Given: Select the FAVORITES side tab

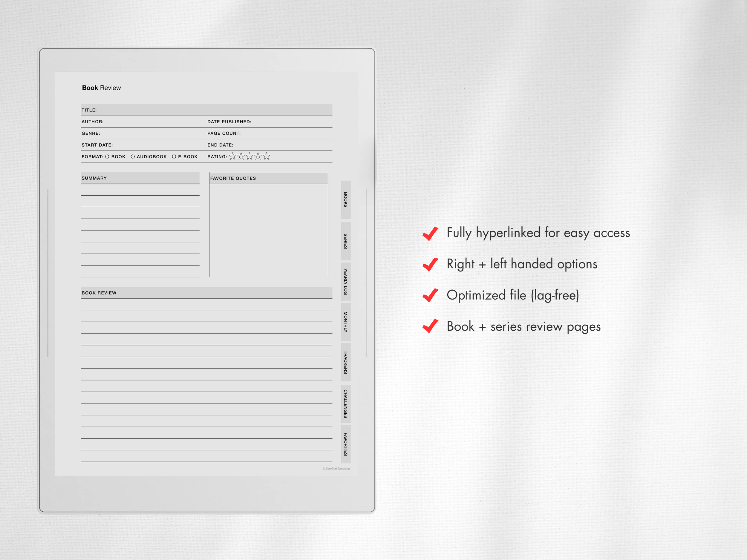Looking at the screenshot, I should [x=345, y=444].
